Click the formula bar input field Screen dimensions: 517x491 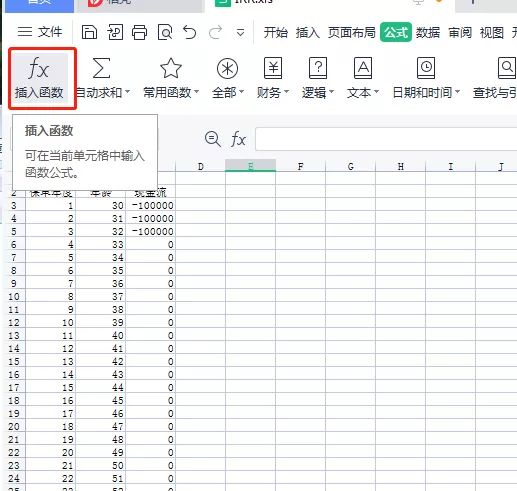click(386, 139)
